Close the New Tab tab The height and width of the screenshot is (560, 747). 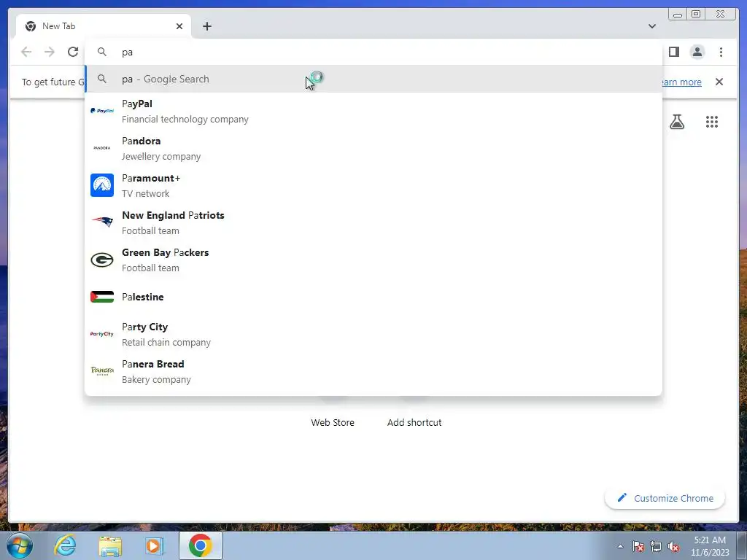pos(179,26)
